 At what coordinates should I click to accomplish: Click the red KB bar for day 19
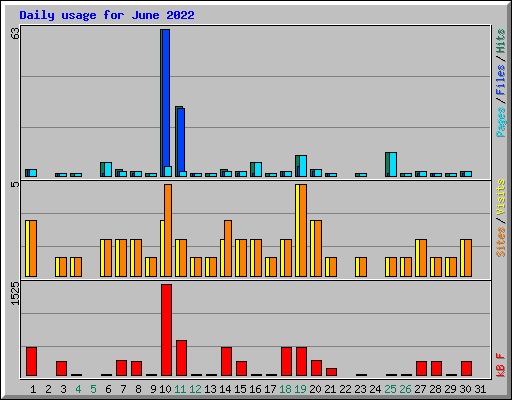click(301, 361)
